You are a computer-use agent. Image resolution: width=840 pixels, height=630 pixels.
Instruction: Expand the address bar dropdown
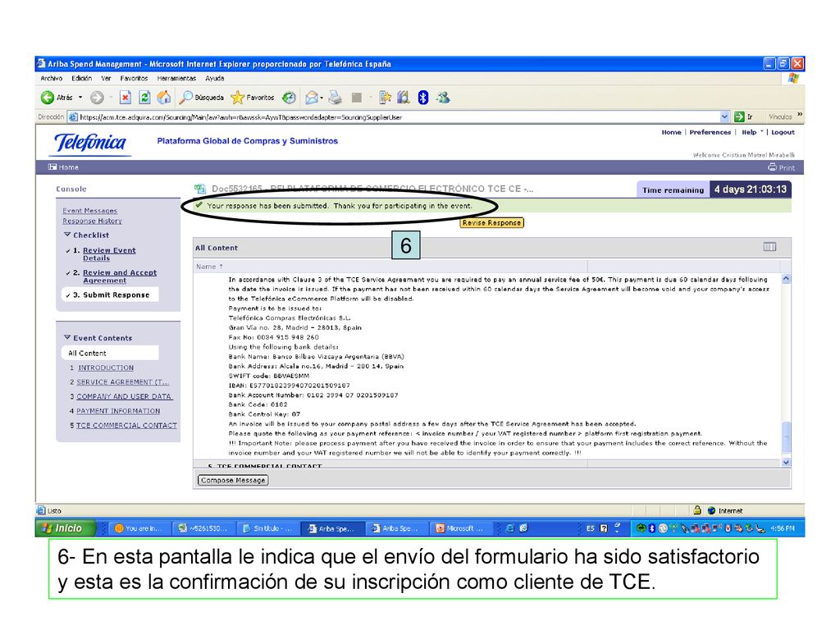pyautogui.click(x=725, y=116)
